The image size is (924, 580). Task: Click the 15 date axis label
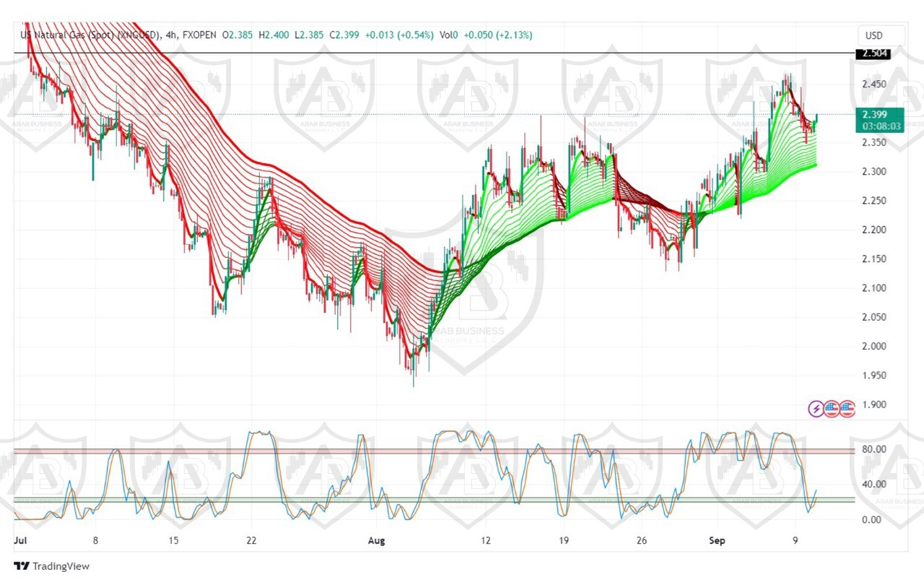pyautogui.click(x=173, y=540)
